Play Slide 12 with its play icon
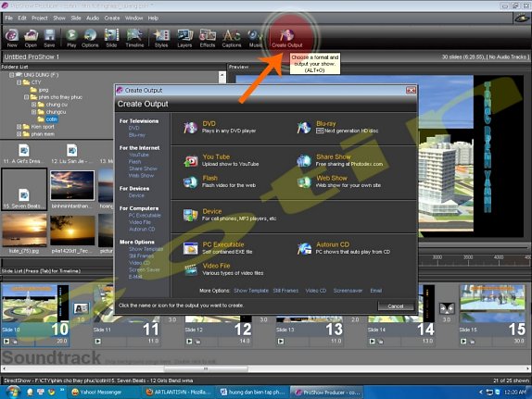 (x=189, y=342)
